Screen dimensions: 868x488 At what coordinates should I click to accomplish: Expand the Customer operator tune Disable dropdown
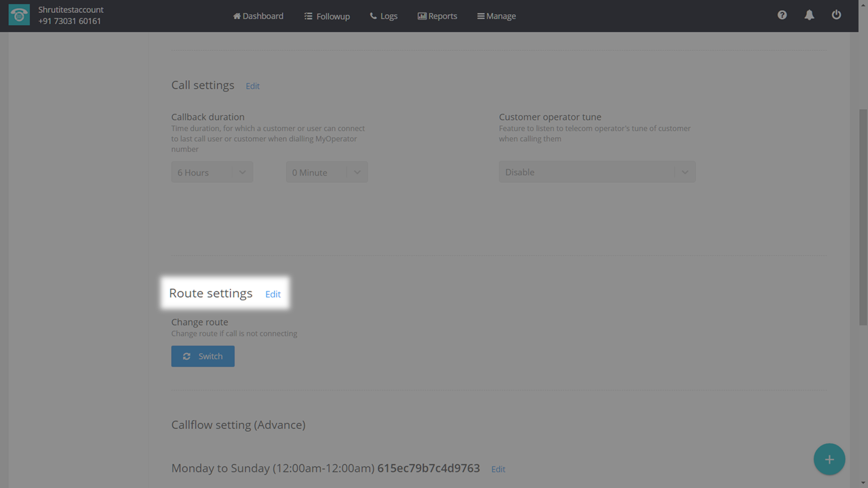point(597,172)
